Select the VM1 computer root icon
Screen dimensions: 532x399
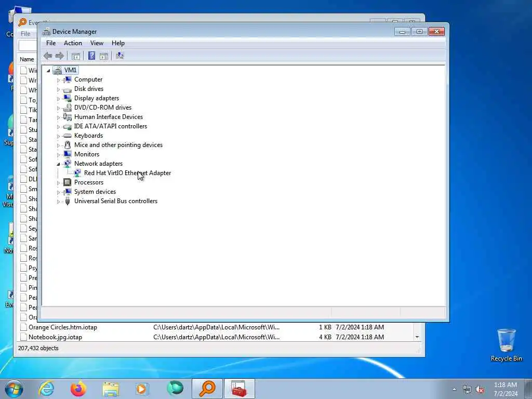pos(57,70)
